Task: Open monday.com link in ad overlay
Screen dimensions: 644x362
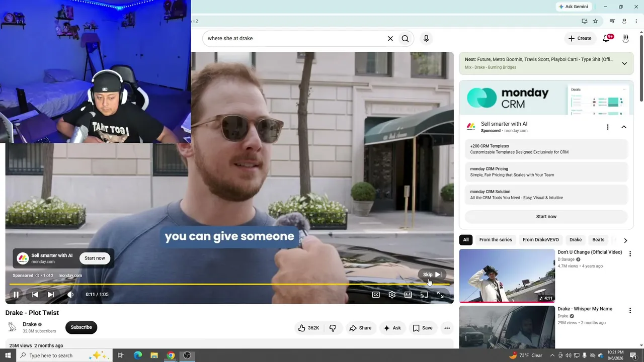Action: 70,276
